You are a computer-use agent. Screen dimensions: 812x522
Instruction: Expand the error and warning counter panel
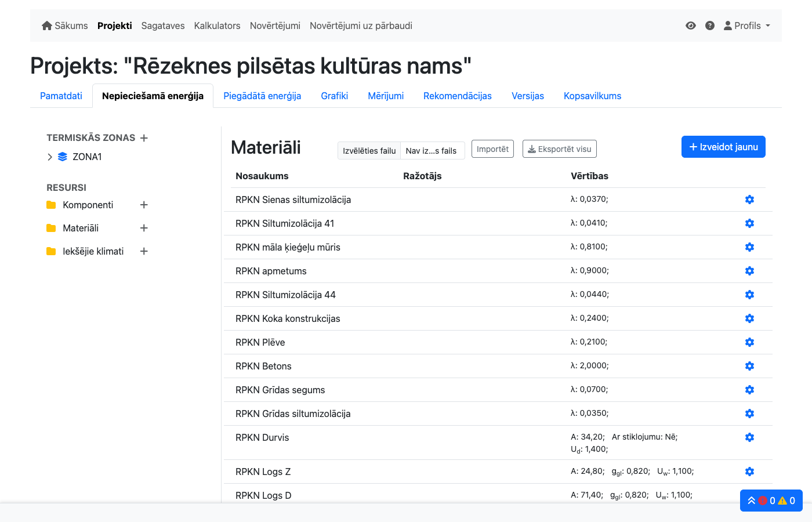pos(771,501)
